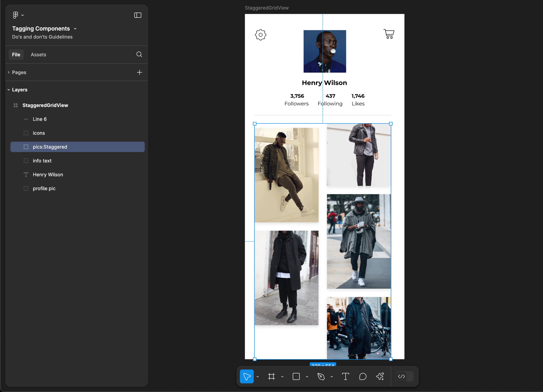
Task: Select the pics:Staggered layer
Action: pyautogui.click(x=77, y=147)
